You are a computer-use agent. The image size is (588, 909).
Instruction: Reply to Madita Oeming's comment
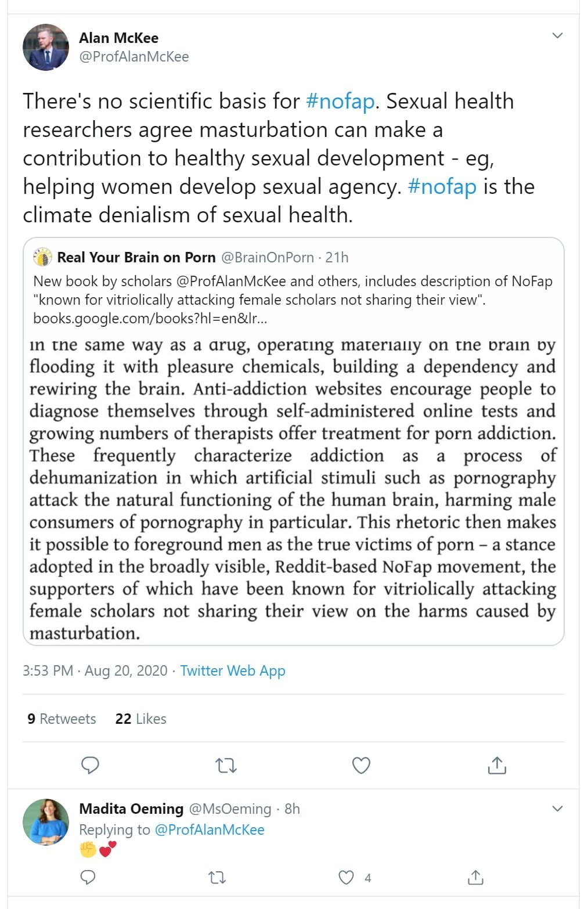tap(88, 877)
